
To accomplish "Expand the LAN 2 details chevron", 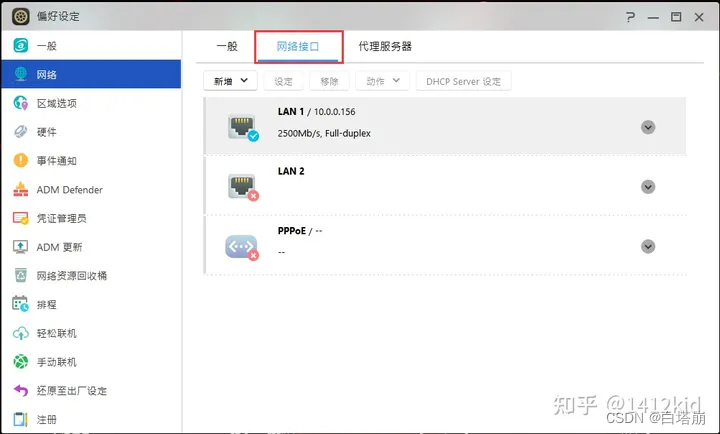I will pos(648,187).
